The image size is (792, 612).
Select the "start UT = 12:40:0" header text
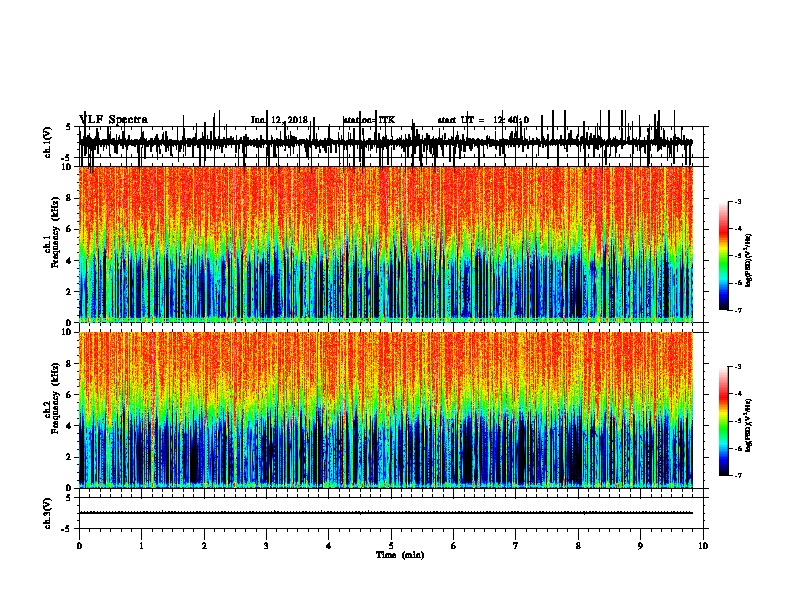(483, 120)
